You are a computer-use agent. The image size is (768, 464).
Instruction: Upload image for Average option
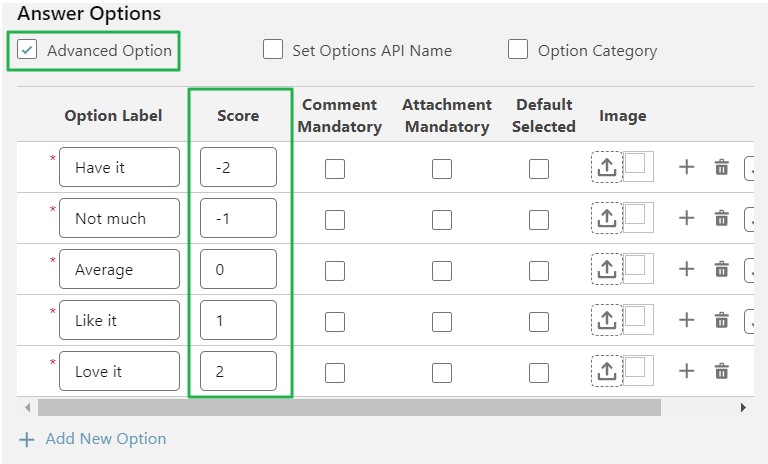pos(606,269)
